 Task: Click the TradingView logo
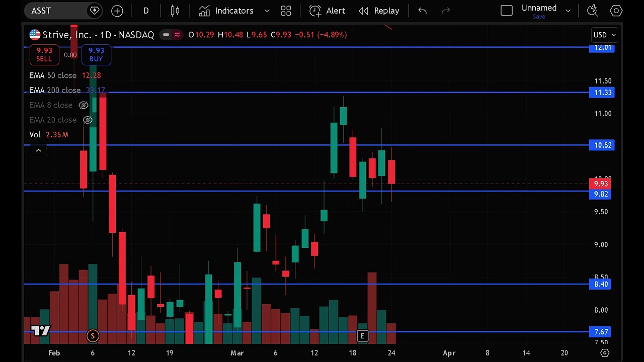[x=41, y=331]
